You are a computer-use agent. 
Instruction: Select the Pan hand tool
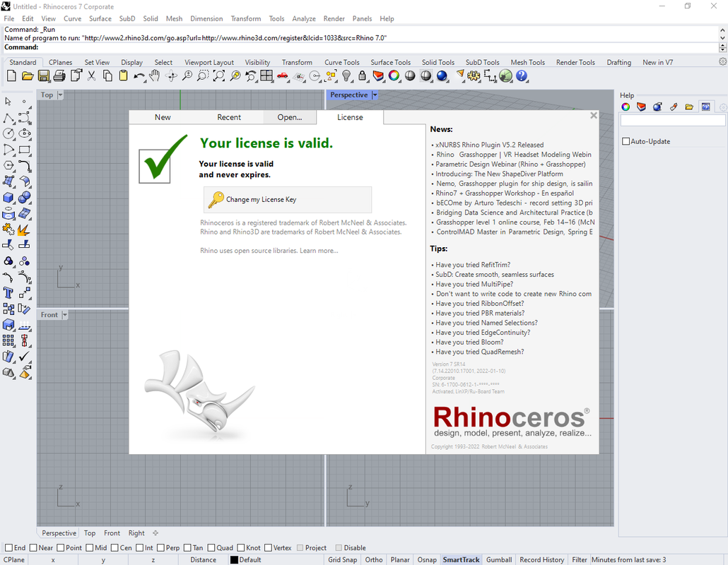point(154,76)
